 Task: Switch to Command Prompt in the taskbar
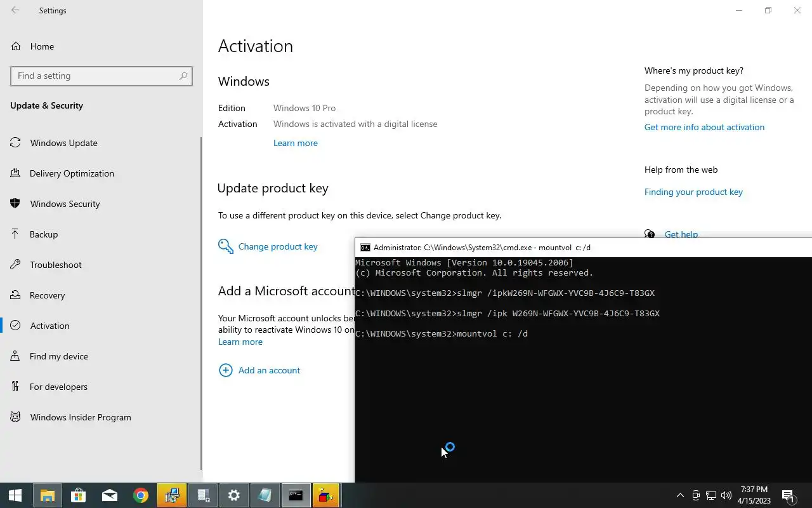click(296, 495)
